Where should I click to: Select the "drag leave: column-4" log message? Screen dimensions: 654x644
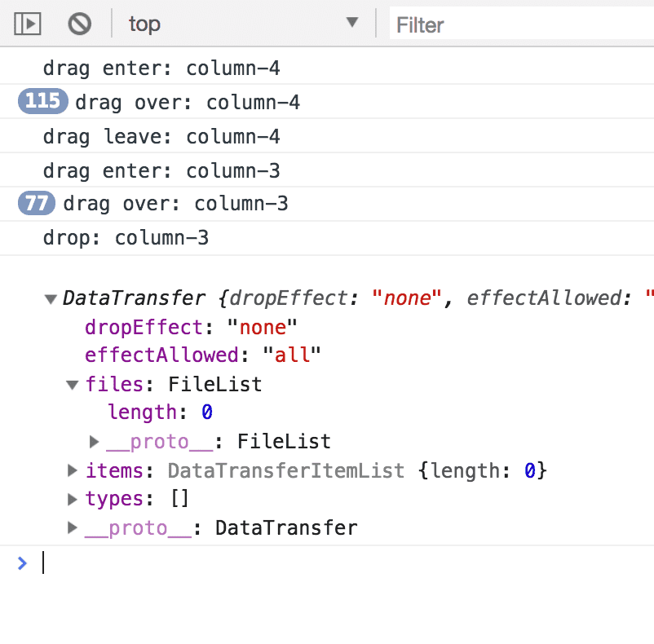[x=161, y=136]
